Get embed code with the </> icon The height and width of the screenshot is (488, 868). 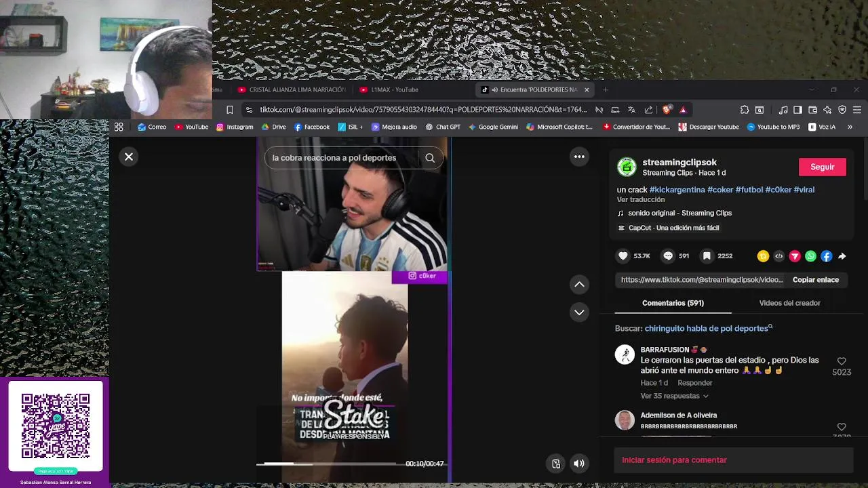[778, 256]
